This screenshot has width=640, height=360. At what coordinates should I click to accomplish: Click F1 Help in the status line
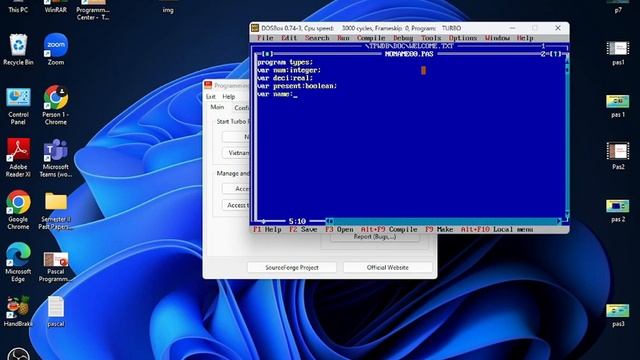click(267, 229)
